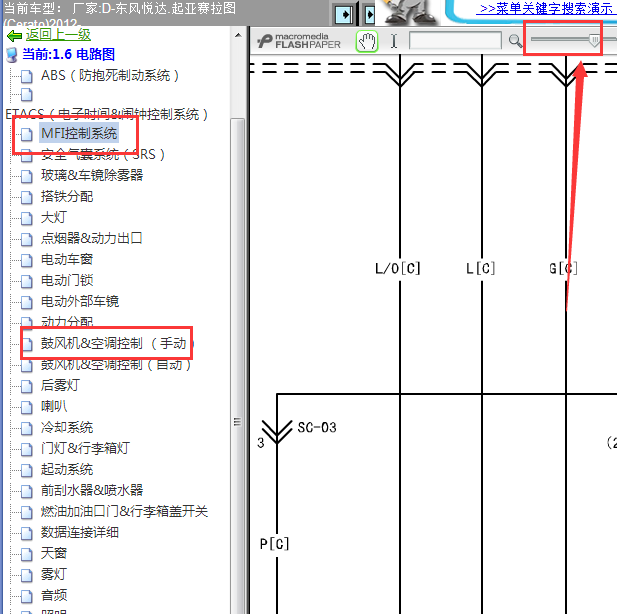617x614 pixels.
Task: Open 燃油加油口门&行李箱盖开关 diagram
Action: (x=124, y=511)
